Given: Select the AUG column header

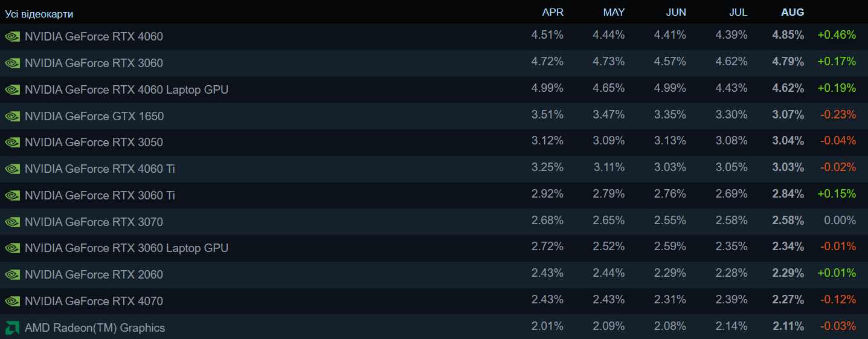Looking at the screenshot, I should pos(792,12).
